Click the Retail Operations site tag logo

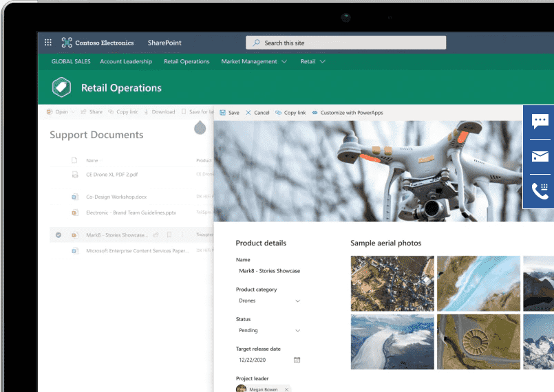(x=61, y=87)
